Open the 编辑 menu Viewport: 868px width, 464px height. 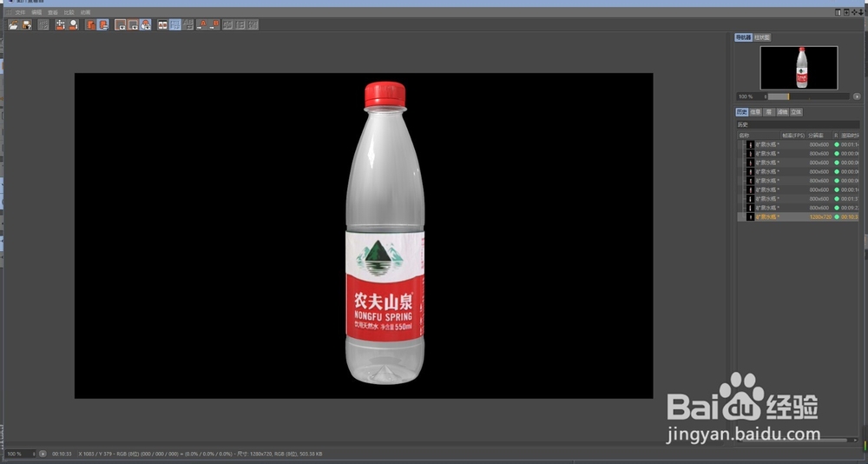coord(36,12)
